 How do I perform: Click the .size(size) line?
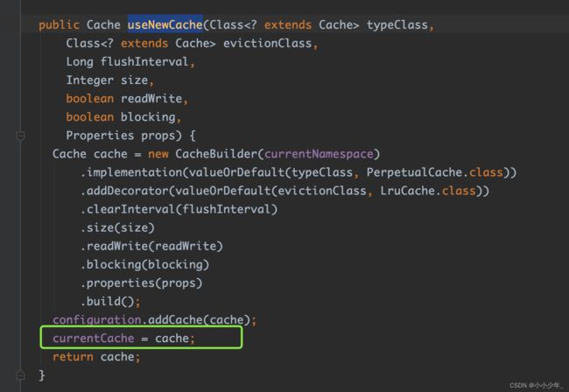[x=117, y=227]
